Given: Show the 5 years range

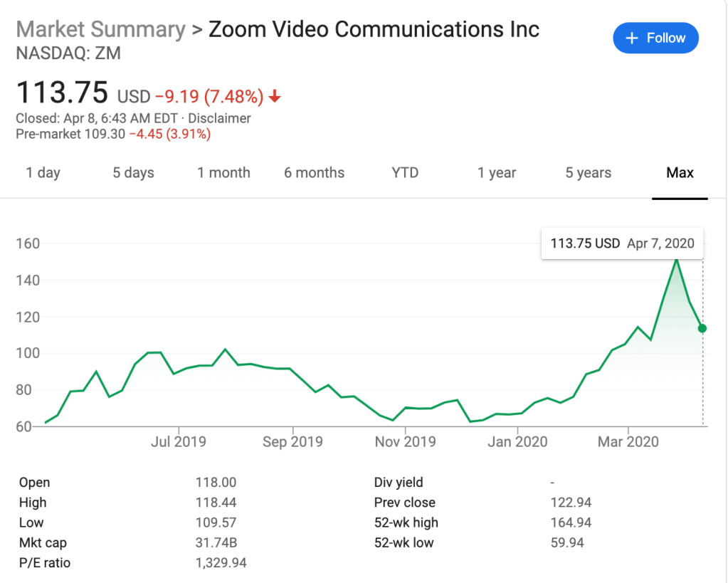Looking at the screenshot, I should point(588,173).
